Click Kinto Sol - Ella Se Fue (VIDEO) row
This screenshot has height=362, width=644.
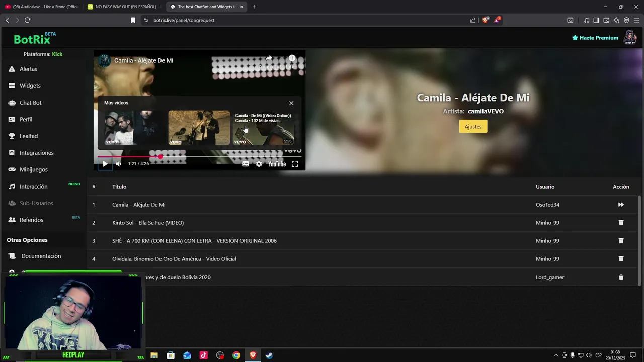362,223
